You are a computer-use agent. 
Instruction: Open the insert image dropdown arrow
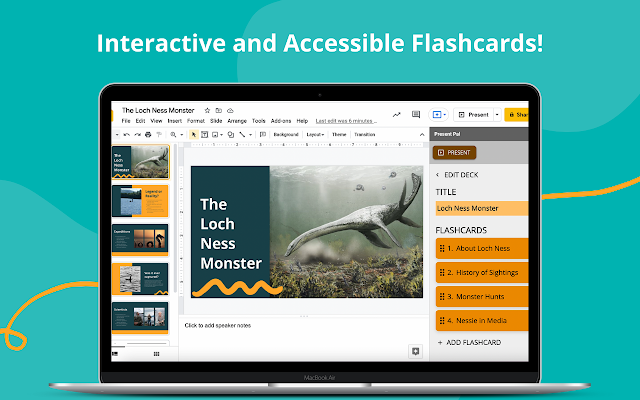pos(221,135)
